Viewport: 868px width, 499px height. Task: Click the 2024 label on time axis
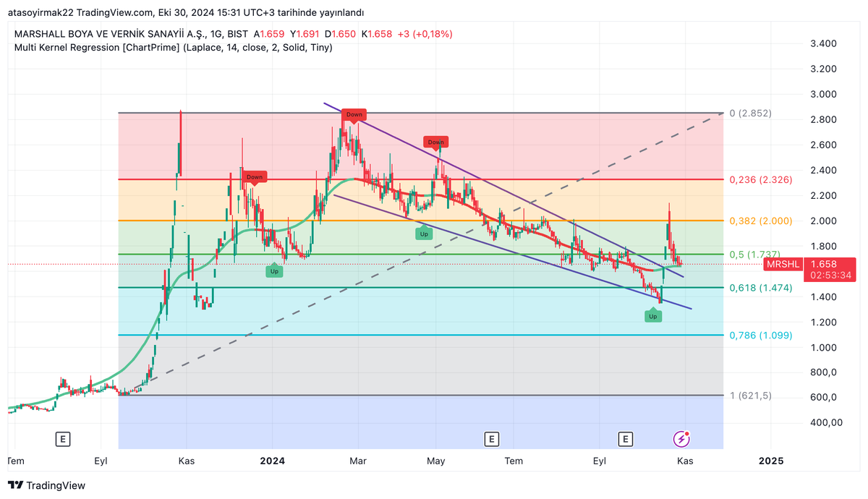273,461
